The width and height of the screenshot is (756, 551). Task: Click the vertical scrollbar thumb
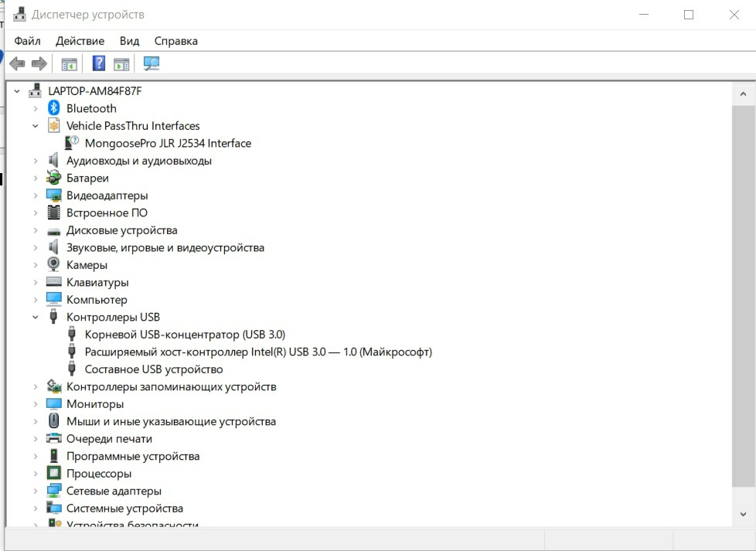(743, 296)
